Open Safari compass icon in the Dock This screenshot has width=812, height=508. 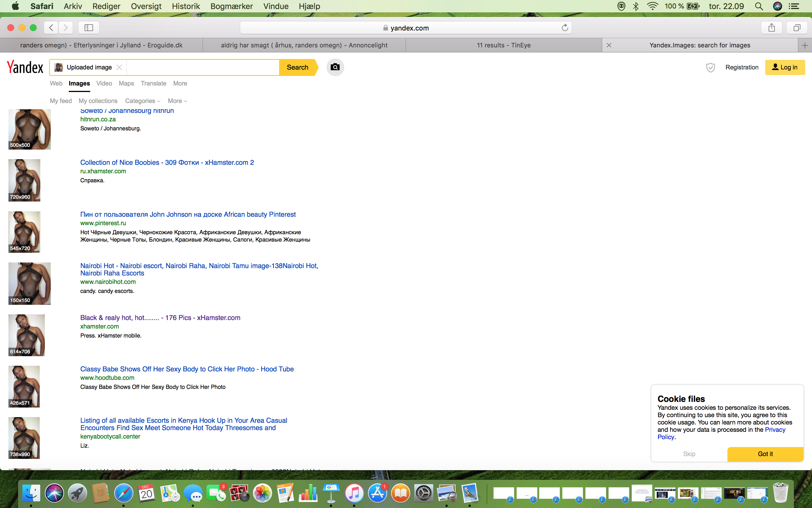pos(123,493)
